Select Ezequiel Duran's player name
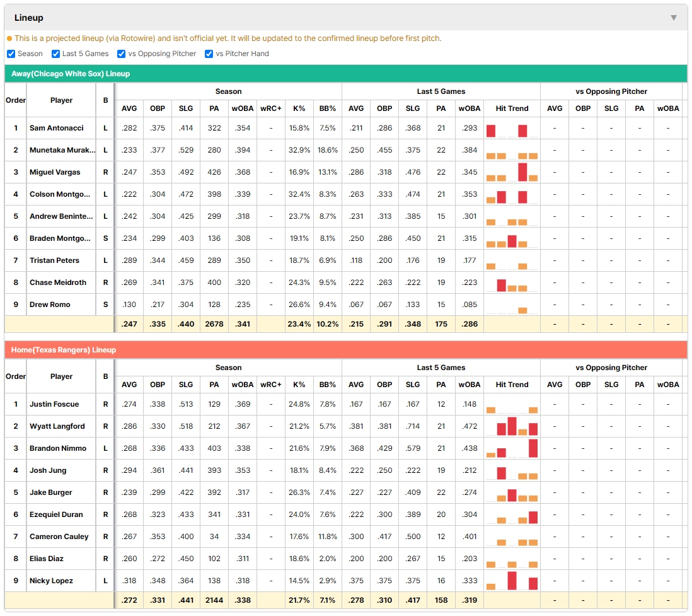Screen dimensions: 692x616 [56, 514]
